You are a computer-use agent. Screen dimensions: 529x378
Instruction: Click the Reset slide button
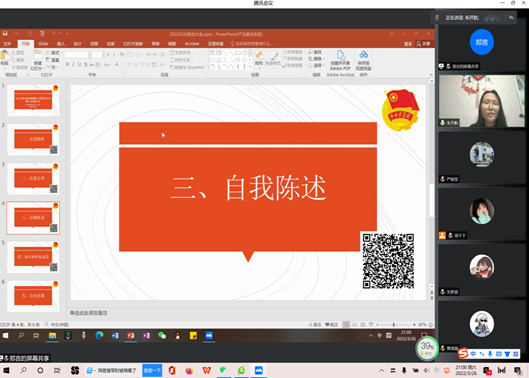tap(53, 60)
